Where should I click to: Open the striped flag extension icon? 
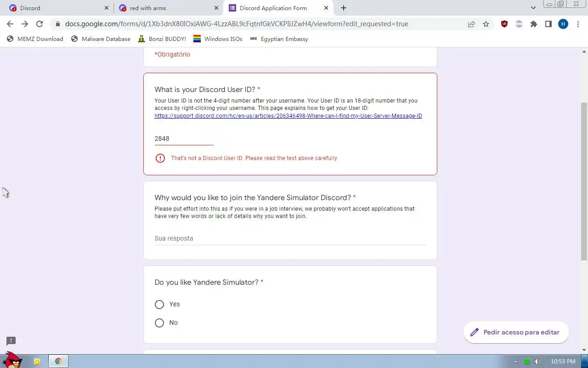(519, 24)
